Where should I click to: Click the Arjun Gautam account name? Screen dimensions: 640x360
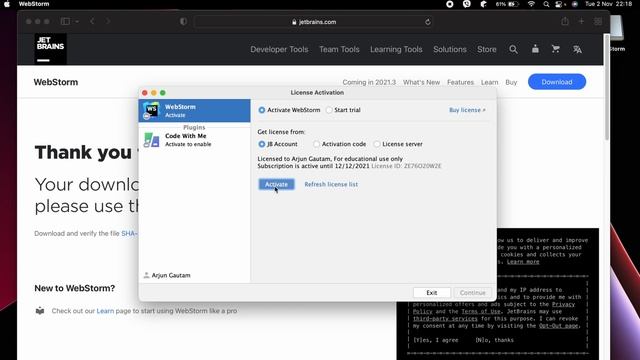(171, 276)
